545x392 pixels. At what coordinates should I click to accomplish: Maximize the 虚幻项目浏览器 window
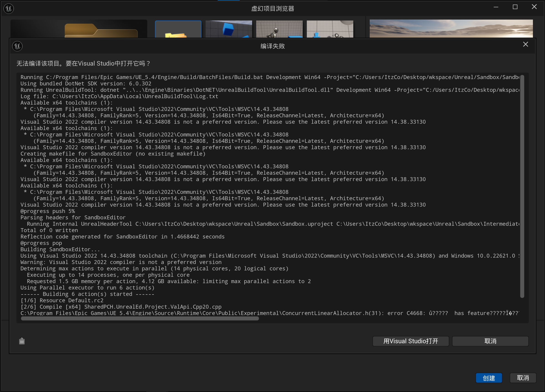tap(515, 7)
